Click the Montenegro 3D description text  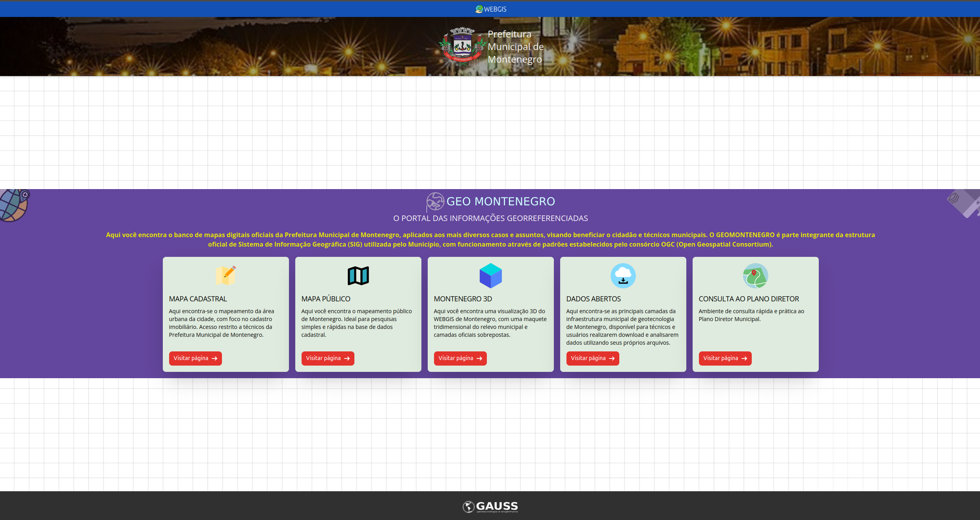tap(490, 323)
